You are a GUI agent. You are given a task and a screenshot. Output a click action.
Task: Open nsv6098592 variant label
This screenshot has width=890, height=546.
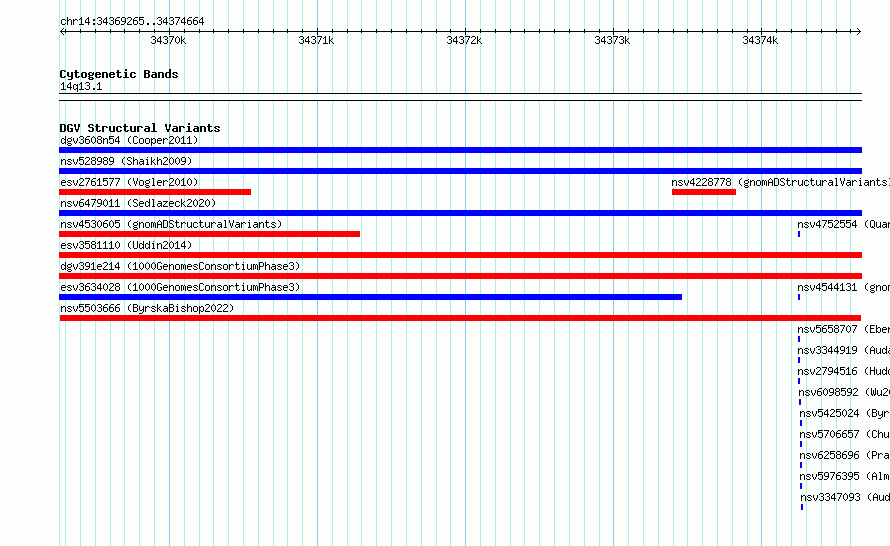(x=844, y=392)
